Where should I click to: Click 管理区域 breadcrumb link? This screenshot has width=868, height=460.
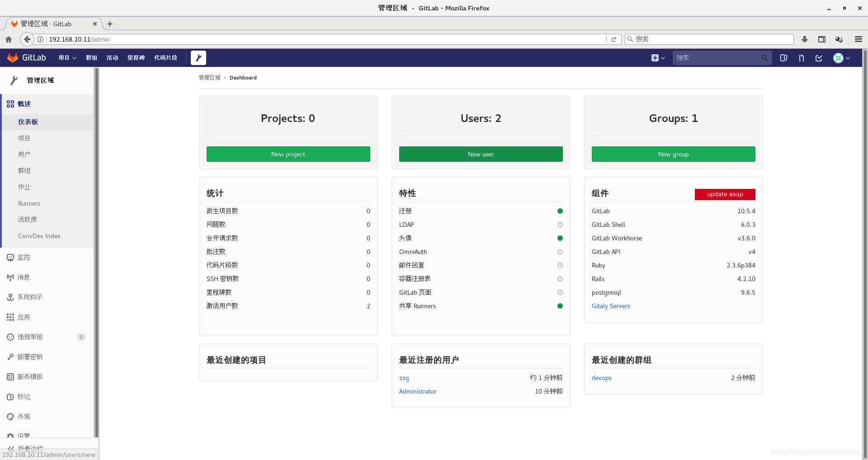(209, 78)
